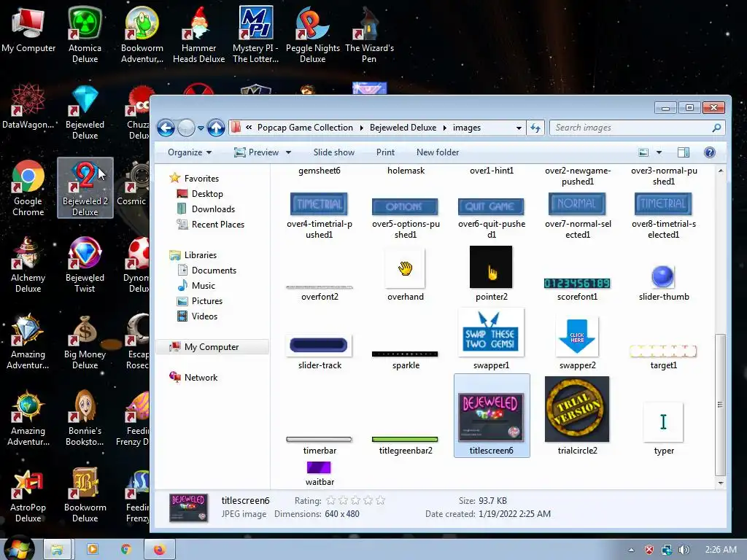Select the overhand image file
This screenshot has width=747, height=560.
click(406, 274)
